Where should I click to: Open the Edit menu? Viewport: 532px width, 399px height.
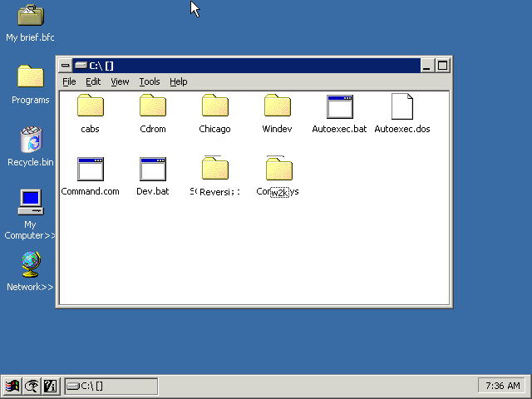point(93,81)
